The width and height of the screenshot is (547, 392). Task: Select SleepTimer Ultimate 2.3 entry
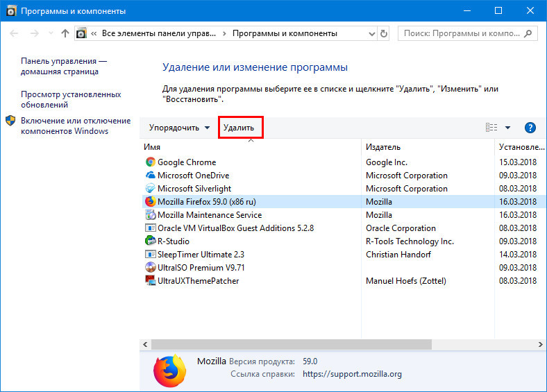click(x=201, y=255)
